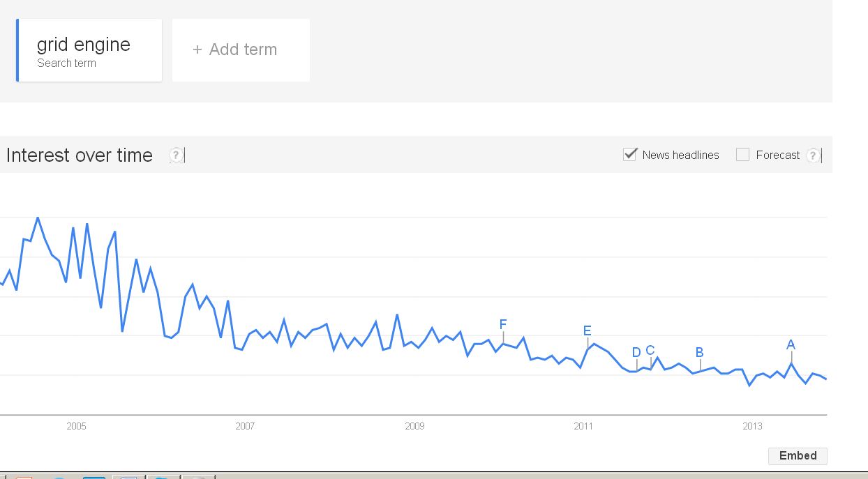The height and width of the screenshot is (479, 868).
Task: Click the Search term label under grid engine
Action: [x=66, y=63]
